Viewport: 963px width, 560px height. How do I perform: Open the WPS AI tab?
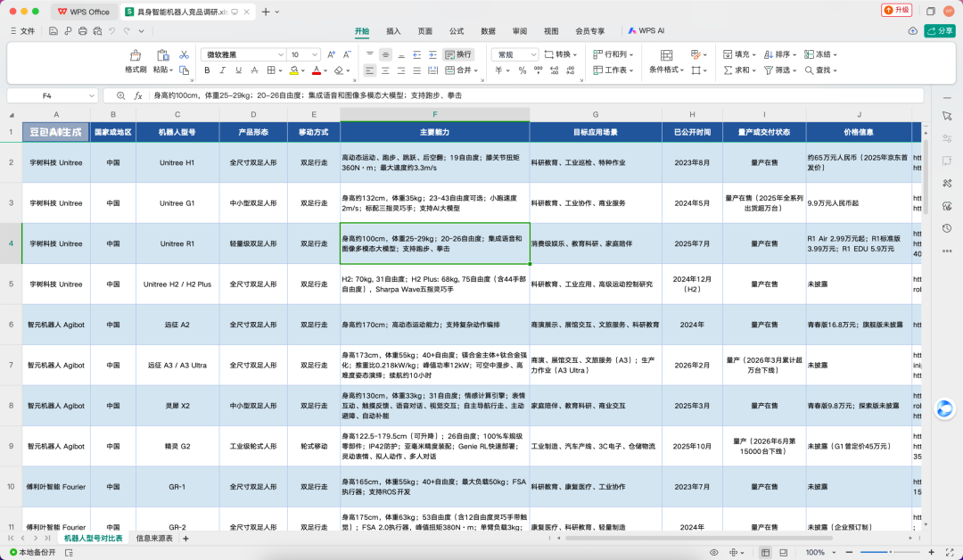pyautogui.click(x=646, y=30)
